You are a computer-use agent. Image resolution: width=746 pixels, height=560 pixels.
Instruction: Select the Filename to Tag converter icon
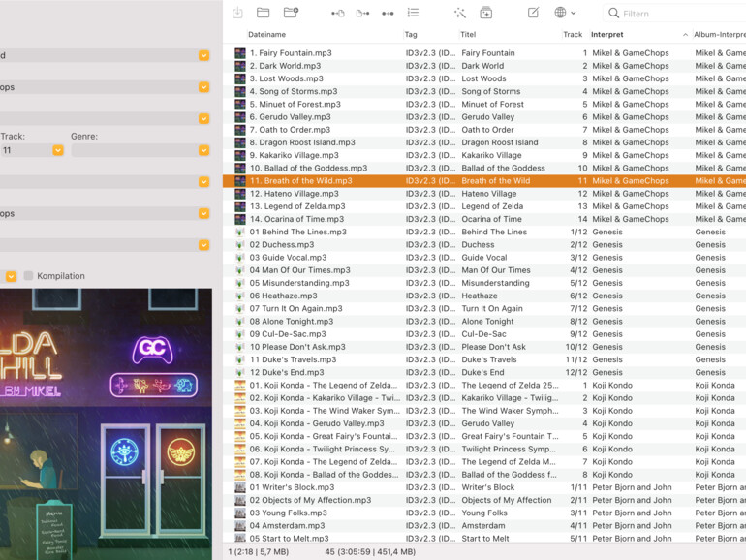tap(363, 14)
